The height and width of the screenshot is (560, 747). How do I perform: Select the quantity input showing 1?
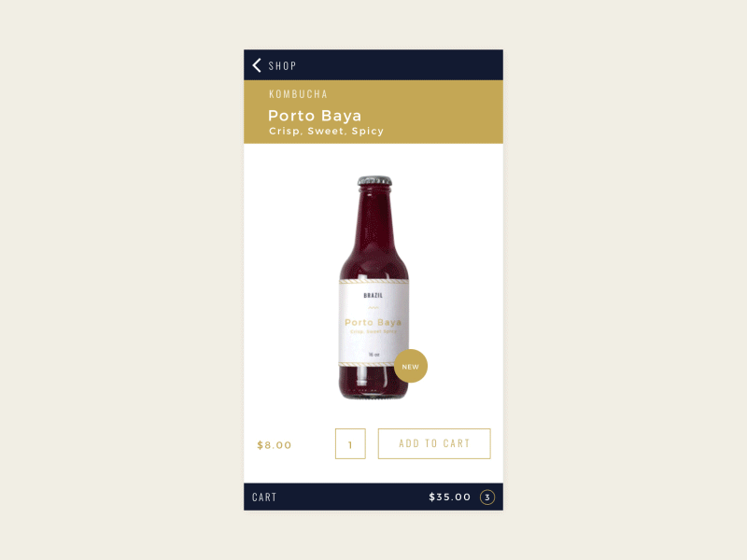(x=352, y=443)
